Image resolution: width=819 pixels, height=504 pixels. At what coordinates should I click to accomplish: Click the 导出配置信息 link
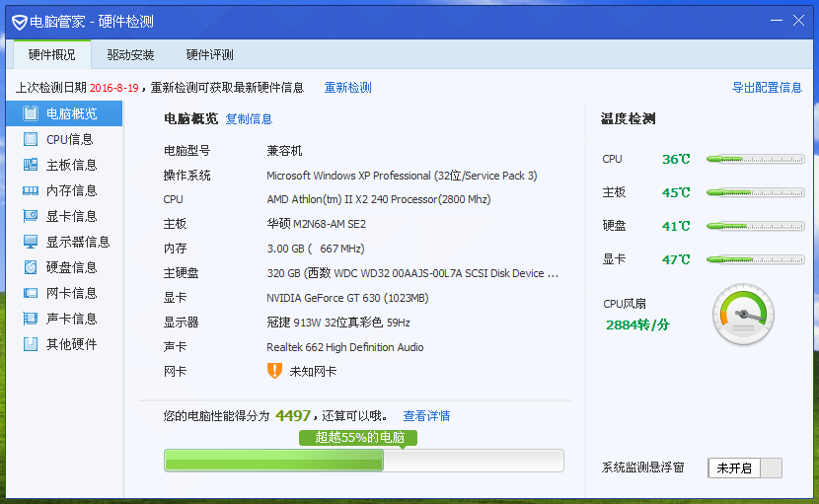pos(767,87)
